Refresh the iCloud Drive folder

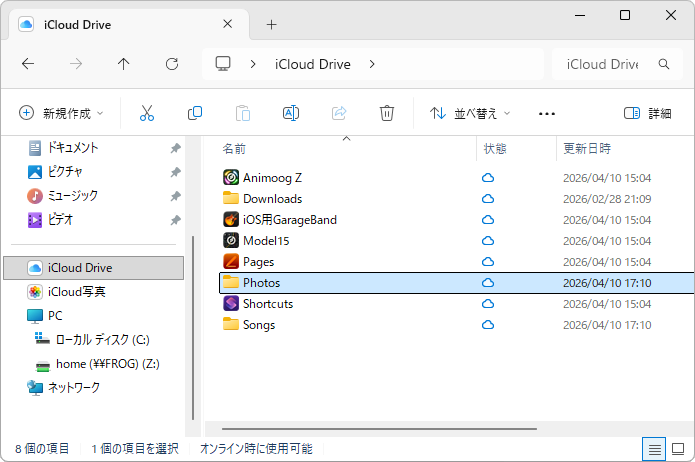[x=172, y=64]
